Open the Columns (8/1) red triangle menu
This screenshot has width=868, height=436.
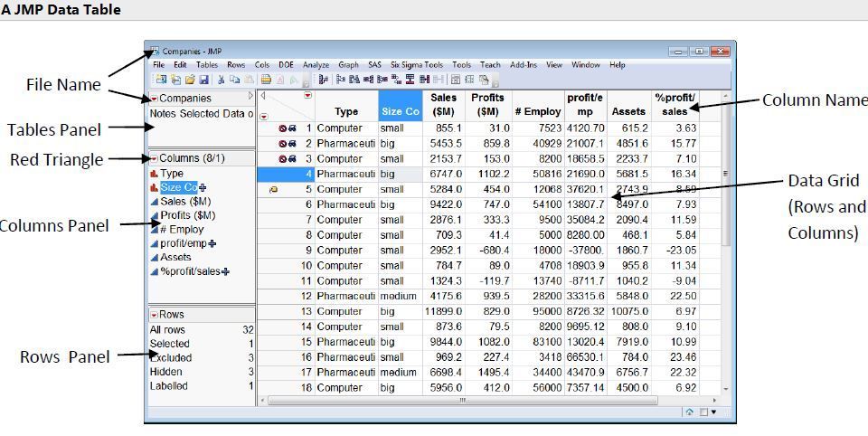[x=154, y=158]
